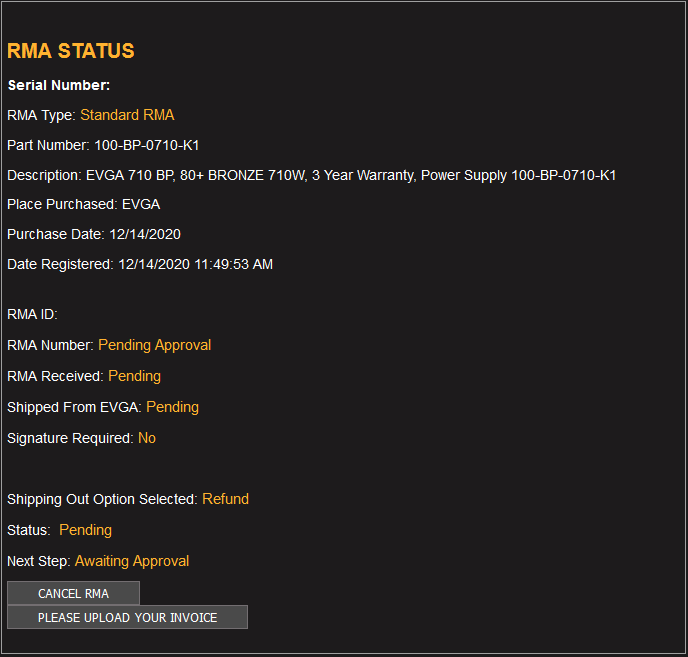Click Date Registered 11:49:53 AM line
This screenshot has width=688, height=657.
pyautogui.click(x=140, y=264)
